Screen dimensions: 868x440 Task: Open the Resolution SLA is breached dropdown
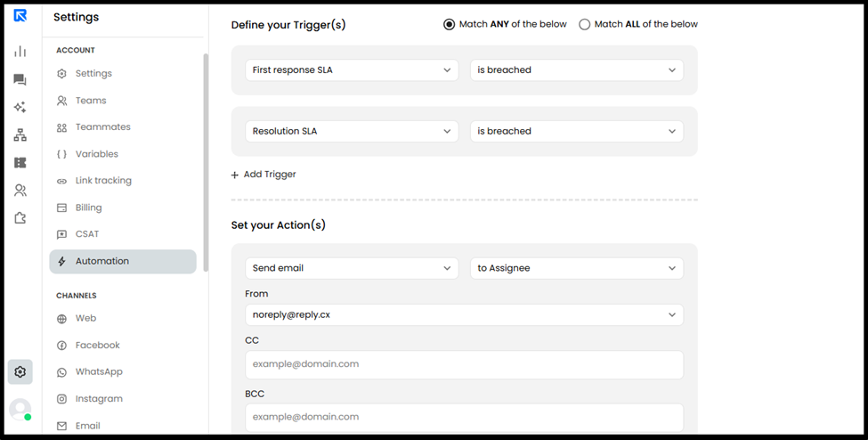(x=577, y=131)
